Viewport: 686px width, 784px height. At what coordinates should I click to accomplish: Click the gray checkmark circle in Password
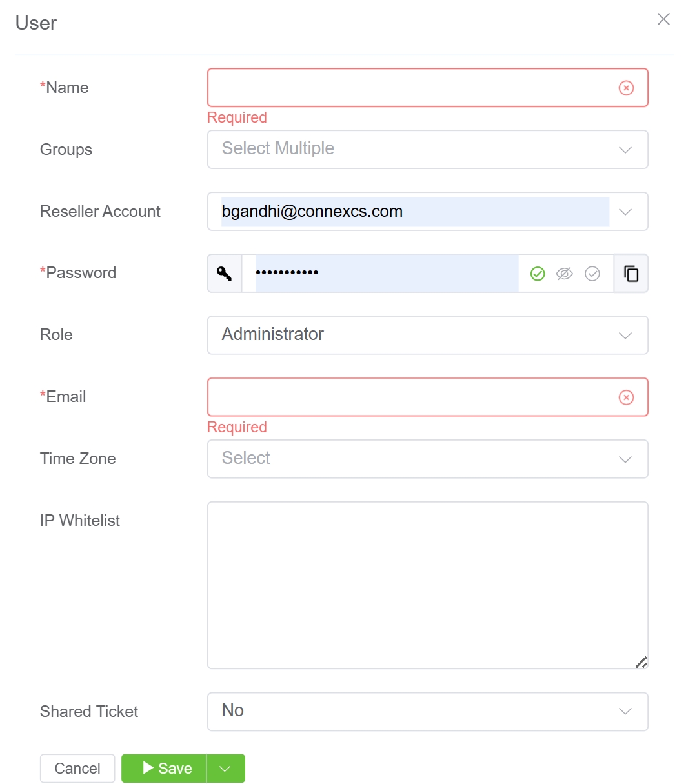click(x=592, y=274)
